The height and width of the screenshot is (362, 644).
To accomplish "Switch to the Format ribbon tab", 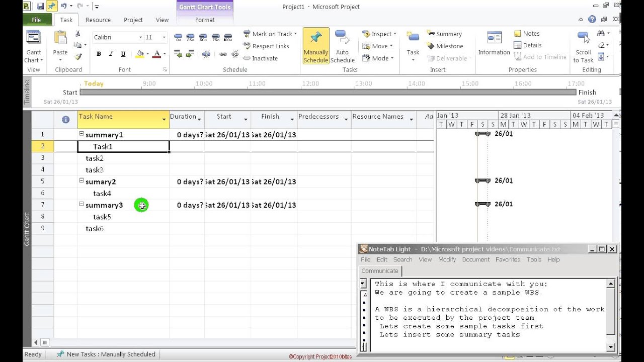I will (205, 20).
